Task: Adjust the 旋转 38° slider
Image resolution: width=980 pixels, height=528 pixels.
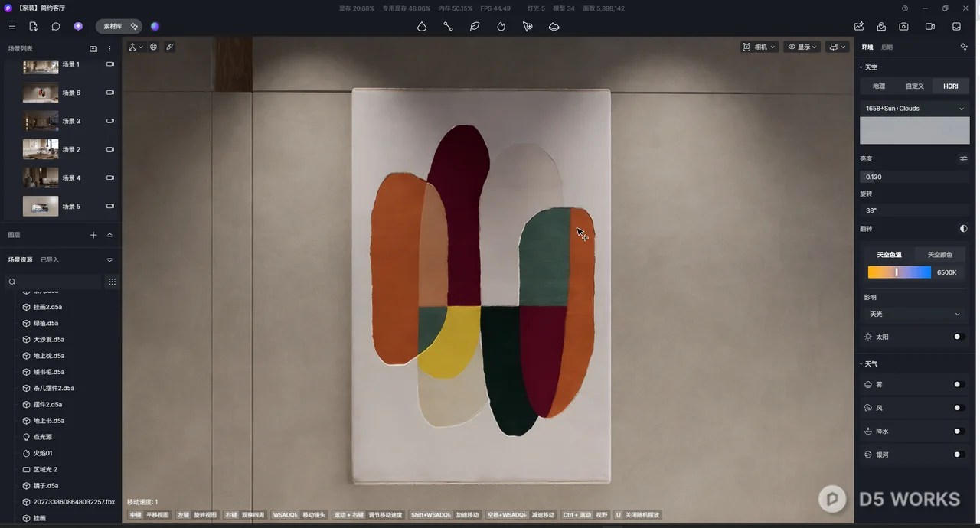Action: (x=915, y=210)
